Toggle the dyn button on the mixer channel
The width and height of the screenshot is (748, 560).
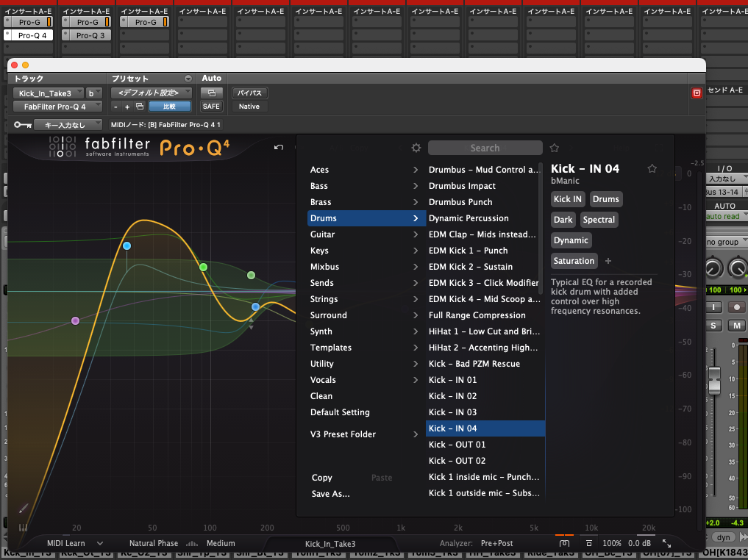click(x=724, y=537)
